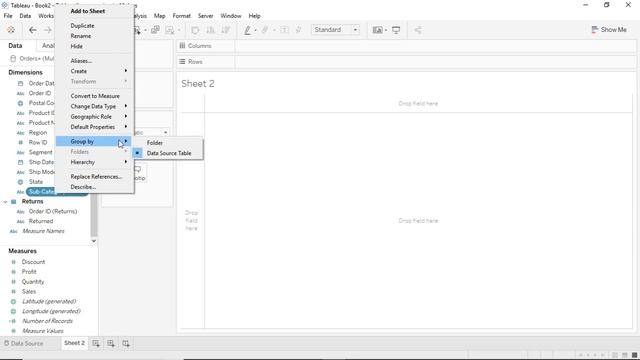Click the Dimensions pane vertical scrollbar
Viewport: 640px width, 360px height.
(x=93, y=216)
